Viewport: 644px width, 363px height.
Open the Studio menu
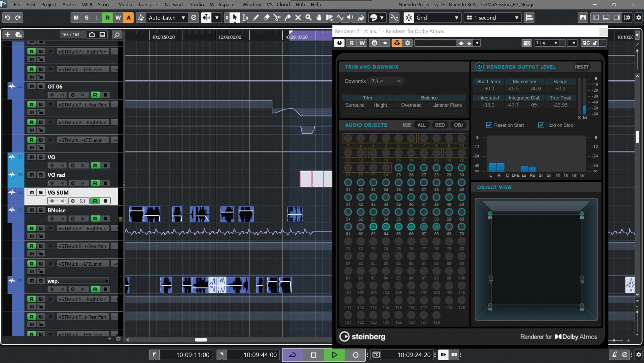tap(197, 4)
